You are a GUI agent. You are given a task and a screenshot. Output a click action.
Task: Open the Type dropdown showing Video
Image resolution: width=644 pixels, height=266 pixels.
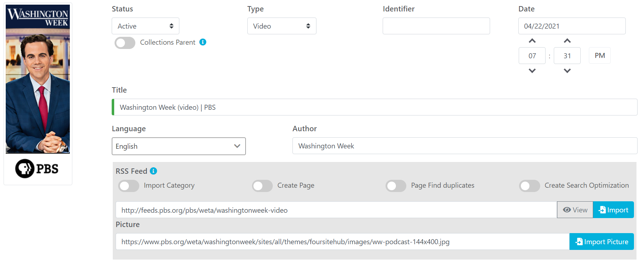coord(281,26)
